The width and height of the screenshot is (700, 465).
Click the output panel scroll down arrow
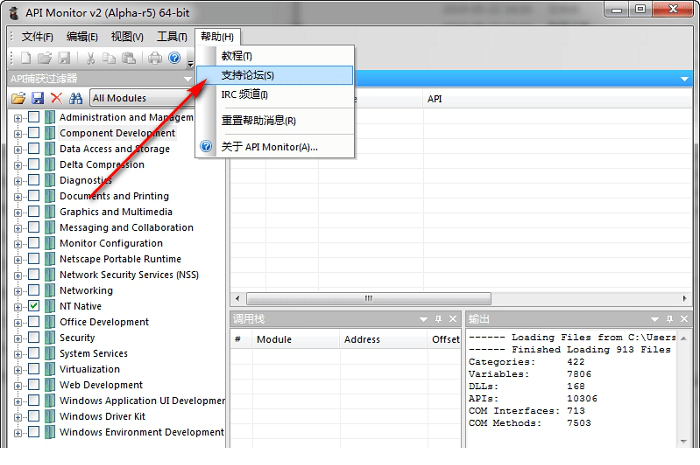(684, 441)
